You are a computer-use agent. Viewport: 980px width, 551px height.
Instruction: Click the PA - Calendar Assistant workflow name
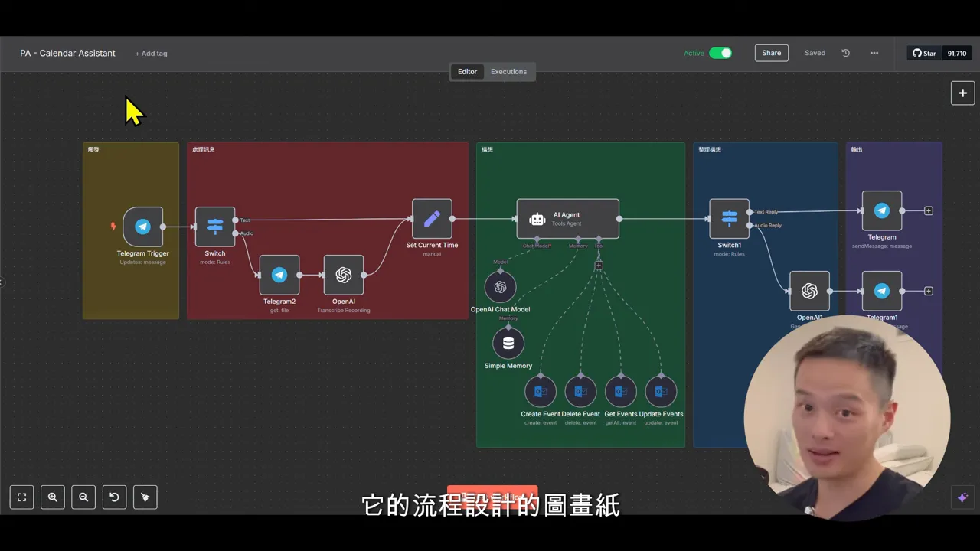68,53
